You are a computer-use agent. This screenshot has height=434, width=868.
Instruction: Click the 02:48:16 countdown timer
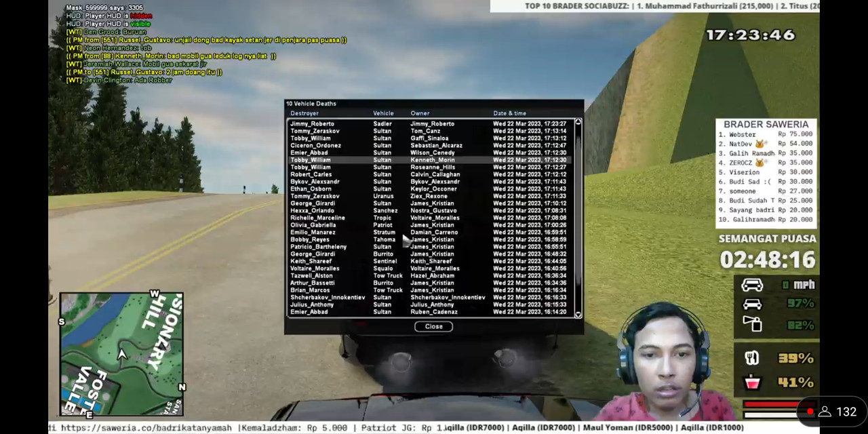pyautogui.click(x=768, y=260)
